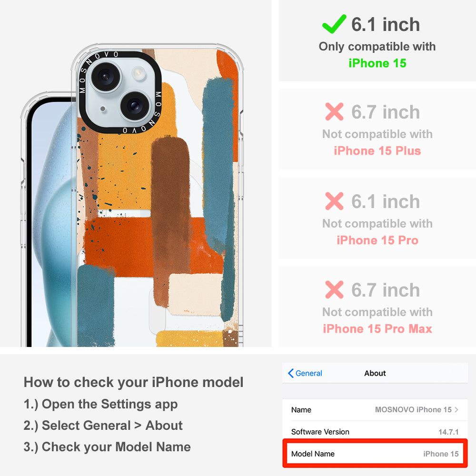Screen dimensions: 476x476
Task: Click the red X beside iPhone 15 Plus
Action: pyautogui.click(x=334, y=112)
